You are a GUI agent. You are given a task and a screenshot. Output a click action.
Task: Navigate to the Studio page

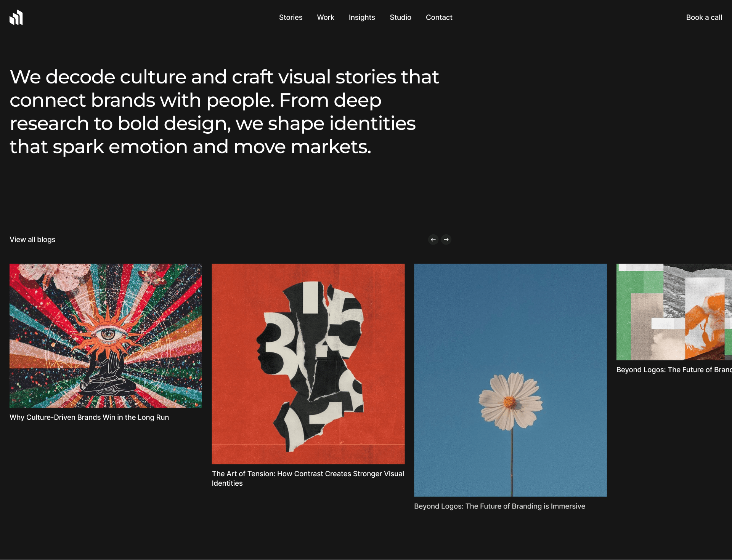(400, 18)
